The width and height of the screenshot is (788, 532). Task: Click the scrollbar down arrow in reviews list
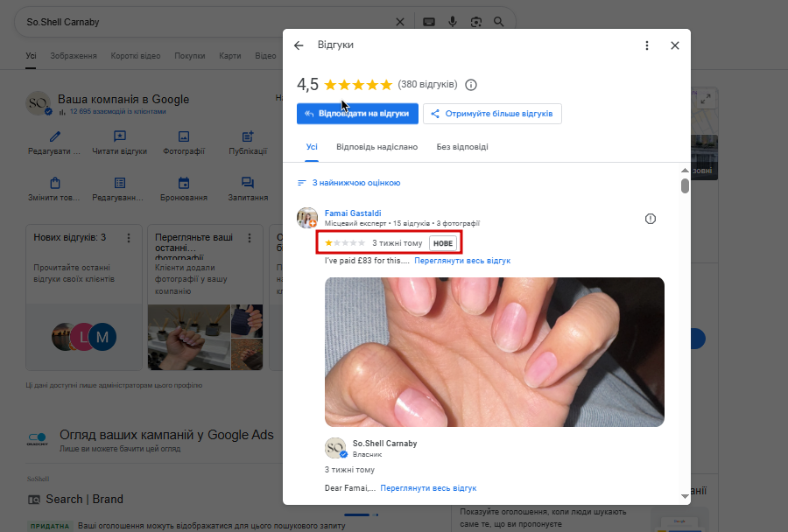685,496
